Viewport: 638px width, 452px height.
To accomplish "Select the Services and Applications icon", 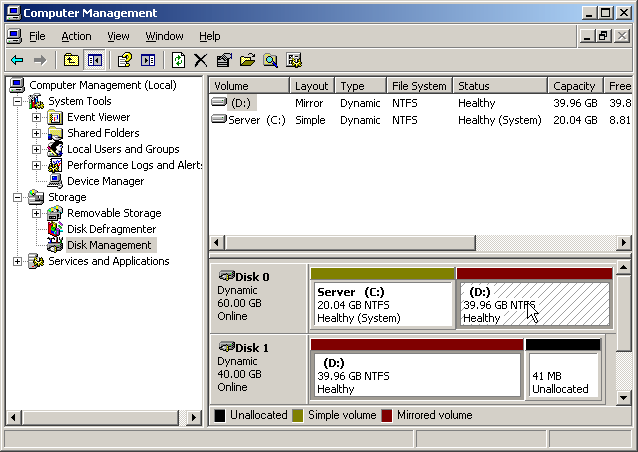I will tap(36, 261).
